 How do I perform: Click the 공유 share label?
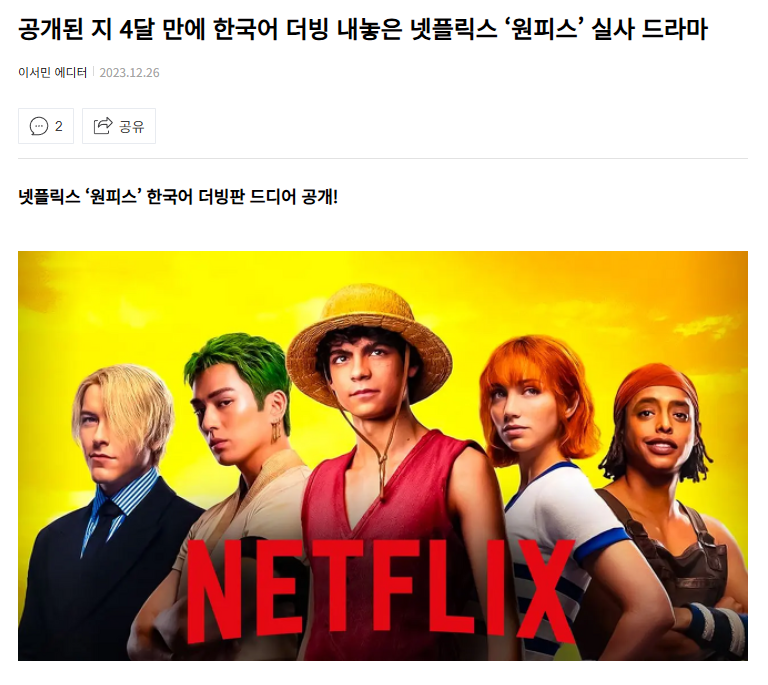point(132,127)
